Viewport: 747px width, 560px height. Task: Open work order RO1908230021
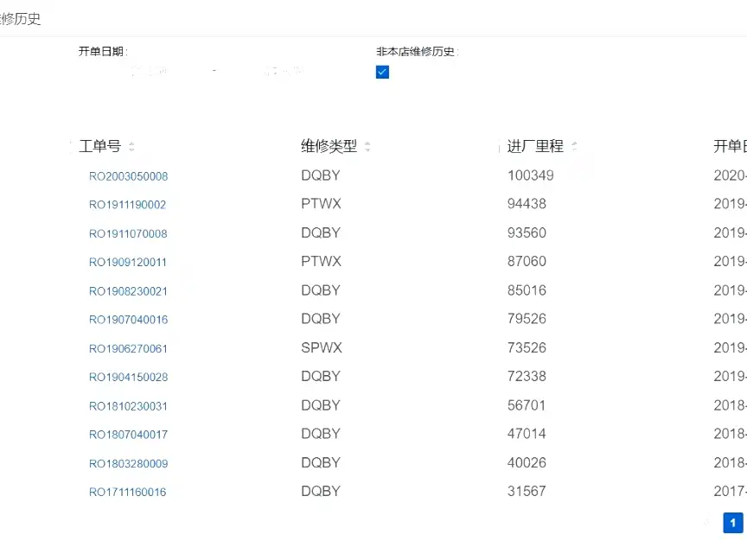pyautogui.click(x=128, y=291)
